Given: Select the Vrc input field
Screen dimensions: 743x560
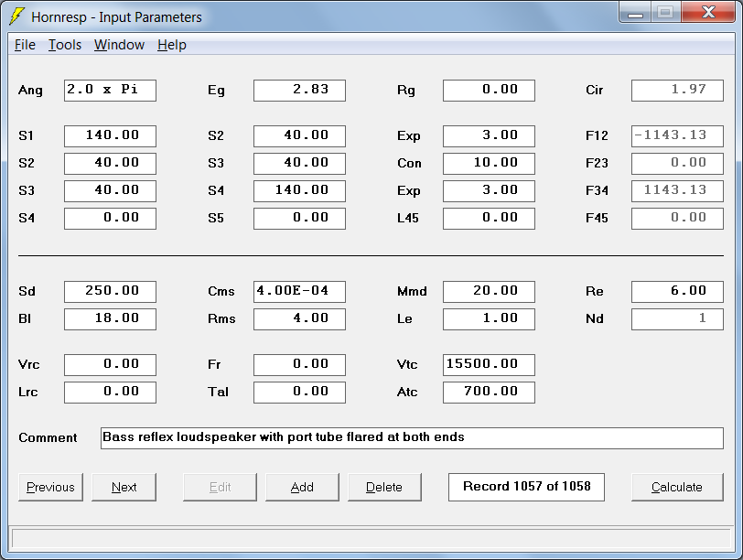Looking at the screenshot, I should tap(110, 365).
